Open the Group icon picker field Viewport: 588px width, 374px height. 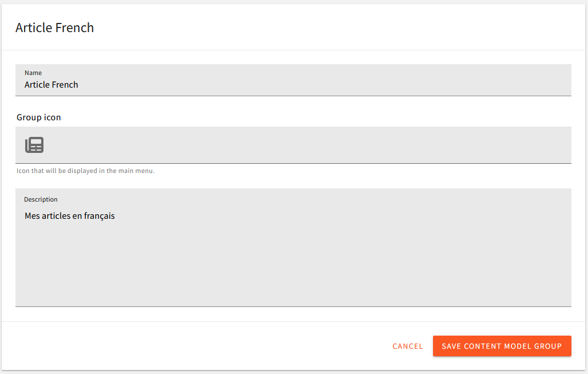coord(293,145)
